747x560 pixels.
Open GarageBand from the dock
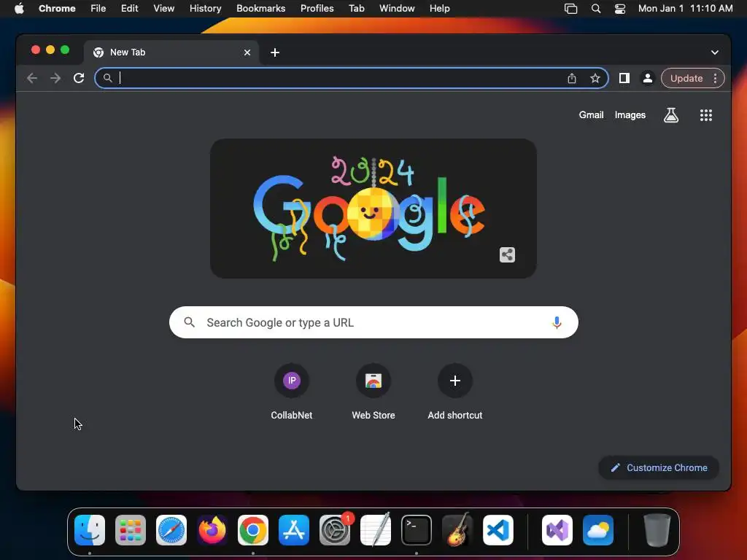457,530
